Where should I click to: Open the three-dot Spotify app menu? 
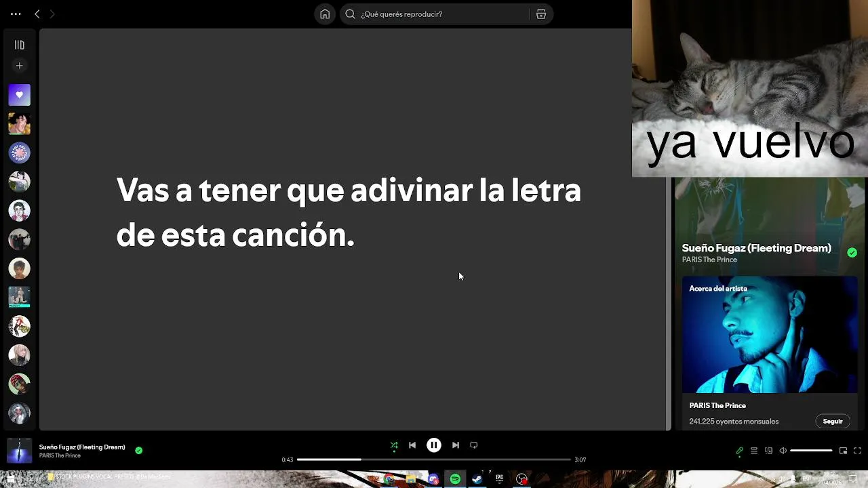pos(16,14)
